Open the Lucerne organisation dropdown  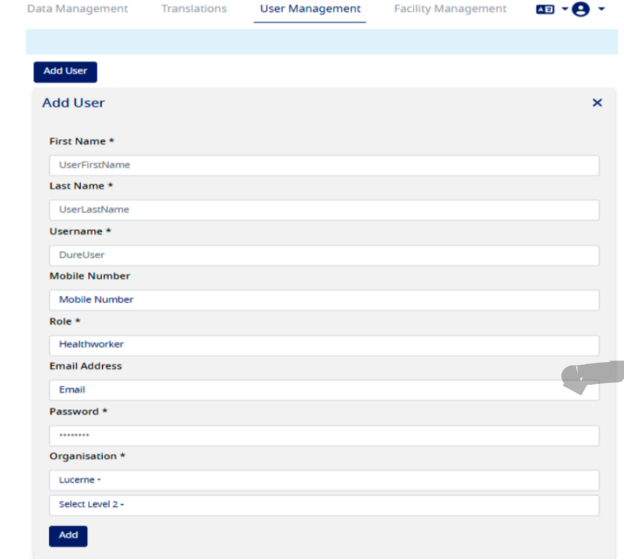(x=324, y=480)
